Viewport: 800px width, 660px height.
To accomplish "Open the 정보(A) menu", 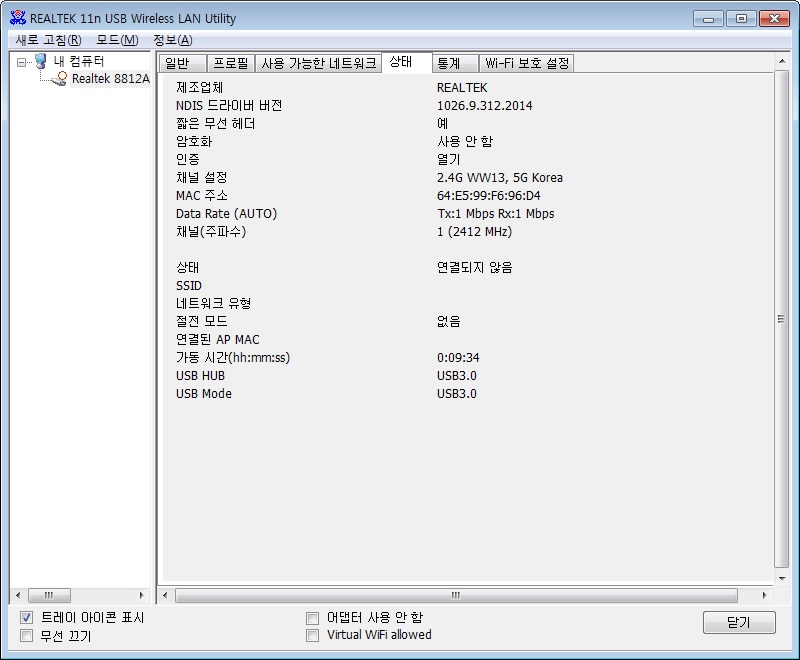I will 173,40.
